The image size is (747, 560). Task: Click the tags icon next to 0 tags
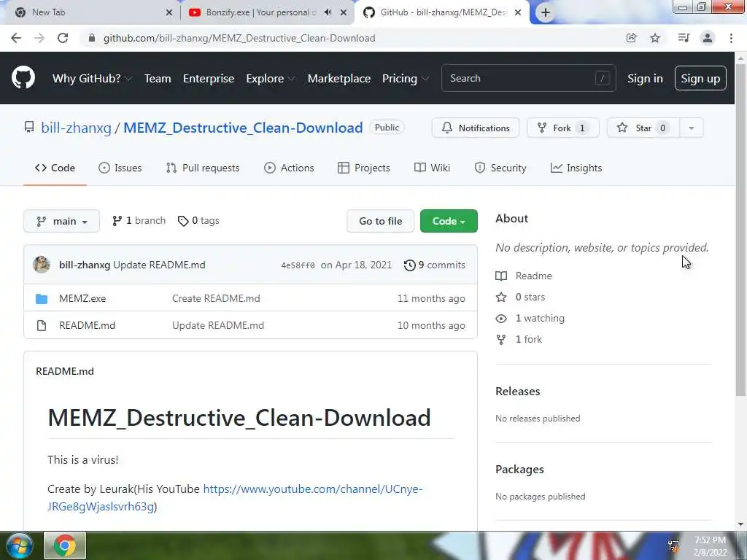pyautogui.click(x=183, y=221)
